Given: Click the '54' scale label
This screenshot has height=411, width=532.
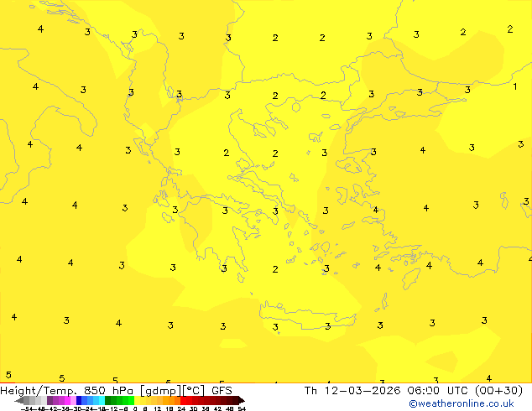Looking at the screenshot, I should 242,408.
